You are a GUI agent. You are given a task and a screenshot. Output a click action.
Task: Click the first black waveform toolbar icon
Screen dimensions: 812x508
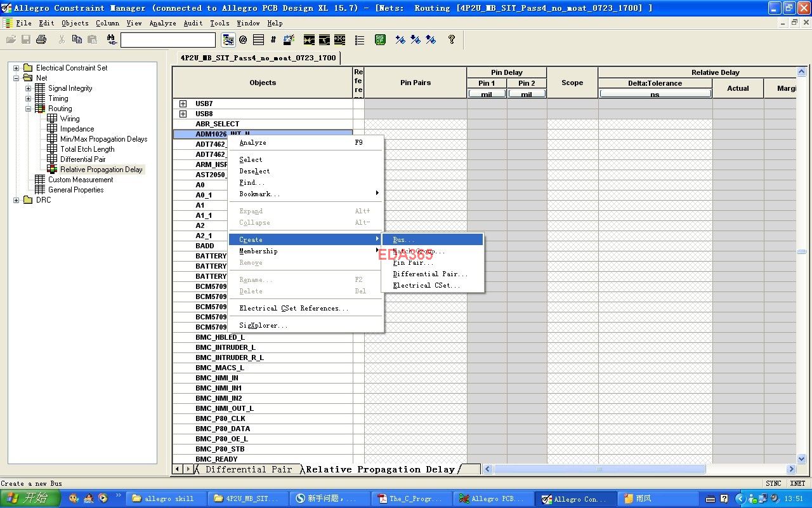(309, 39)
